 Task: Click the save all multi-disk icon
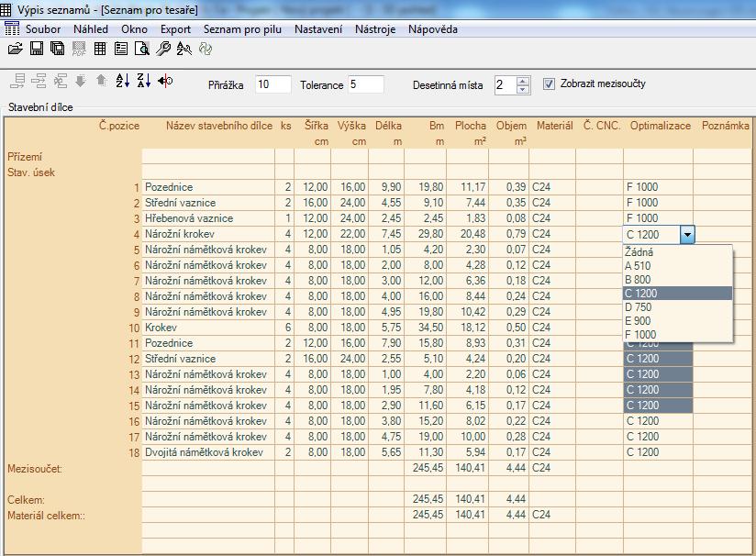coord(58,49)
